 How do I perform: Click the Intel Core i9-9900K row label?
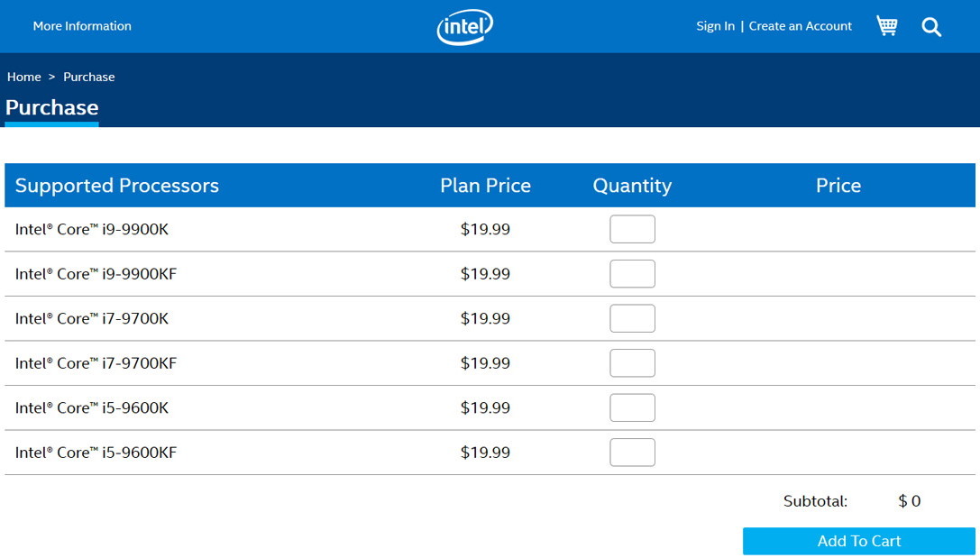(92, 229)
